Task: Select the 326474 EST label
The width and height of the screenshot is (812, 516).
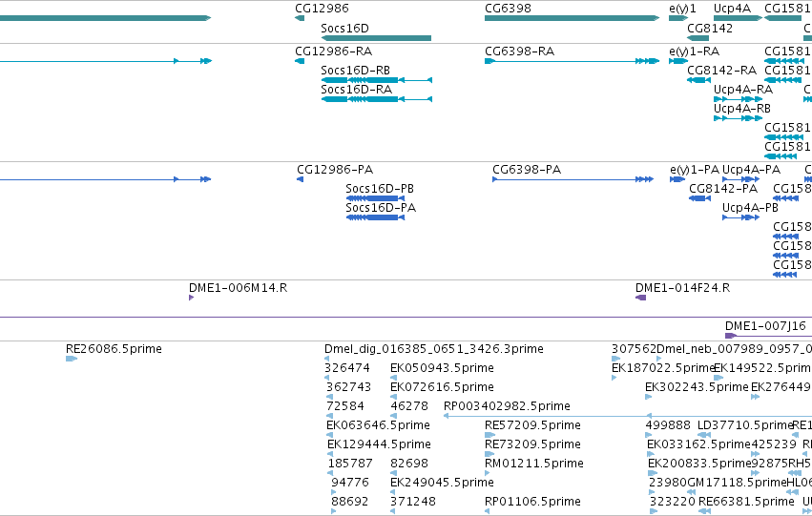Action: point(347,368)
